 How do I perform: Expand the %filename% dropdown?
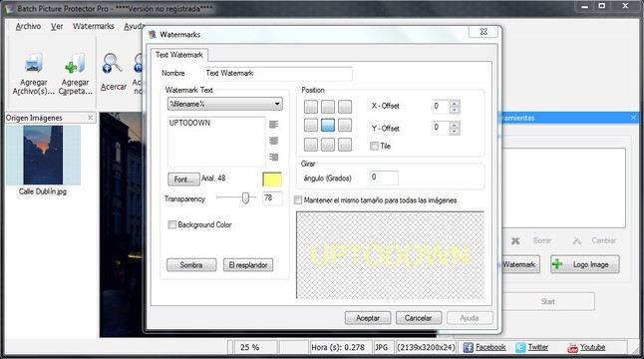[278, 104]
